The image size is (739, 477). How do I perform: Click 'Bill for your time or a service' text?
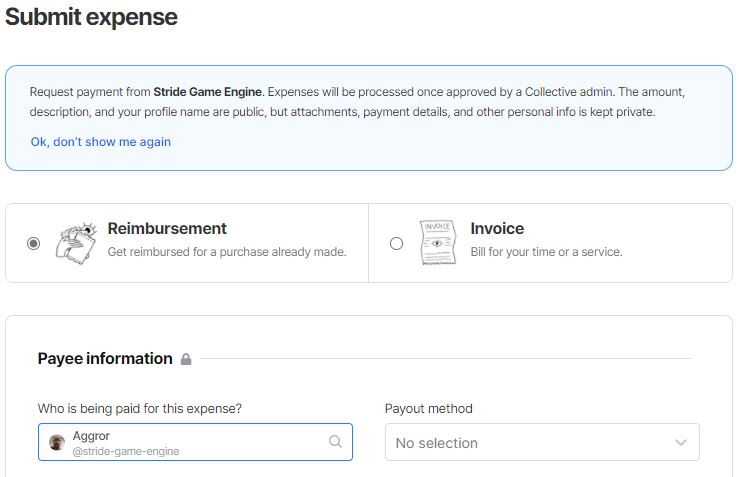(546, 252)
